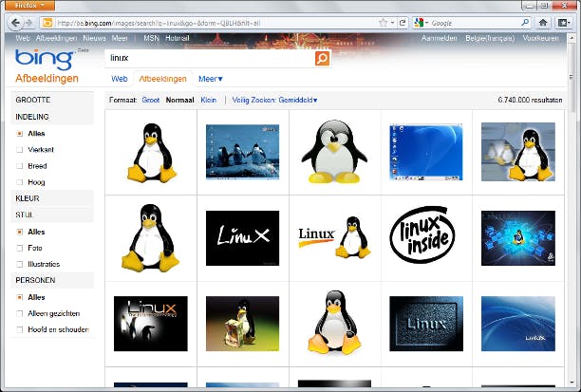Expand the KLEUR filter section
Screen dimensions: 581x392
(52, 198)
